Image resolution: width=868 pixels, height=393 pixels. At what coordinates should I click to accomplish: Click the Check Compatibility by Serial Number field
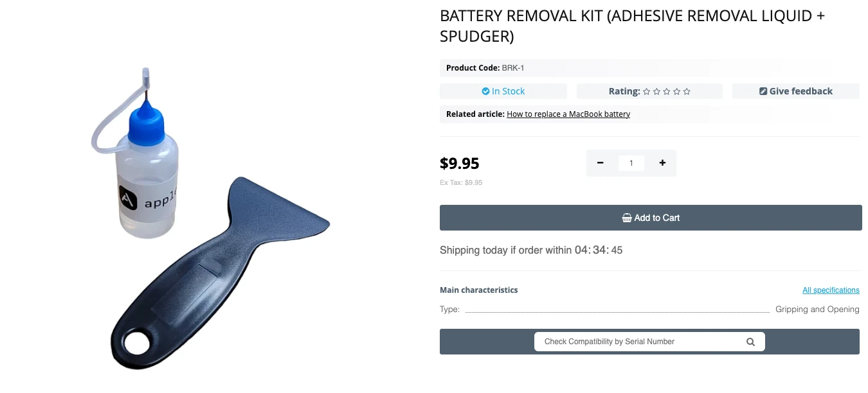pos(637,342)
